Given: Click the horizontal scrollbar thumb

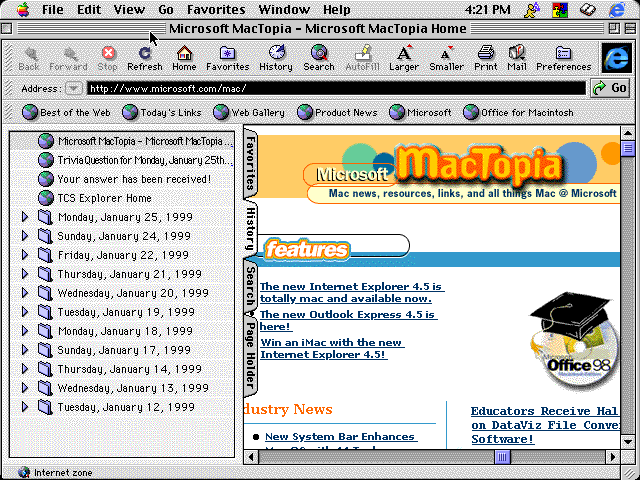Looking at the screenshot, I should click(502, 457).
